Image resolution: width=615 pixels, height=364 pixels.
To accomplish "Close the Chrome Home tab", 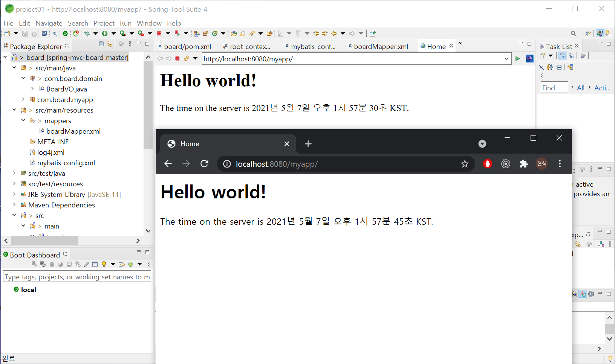I will click(287, 144).
